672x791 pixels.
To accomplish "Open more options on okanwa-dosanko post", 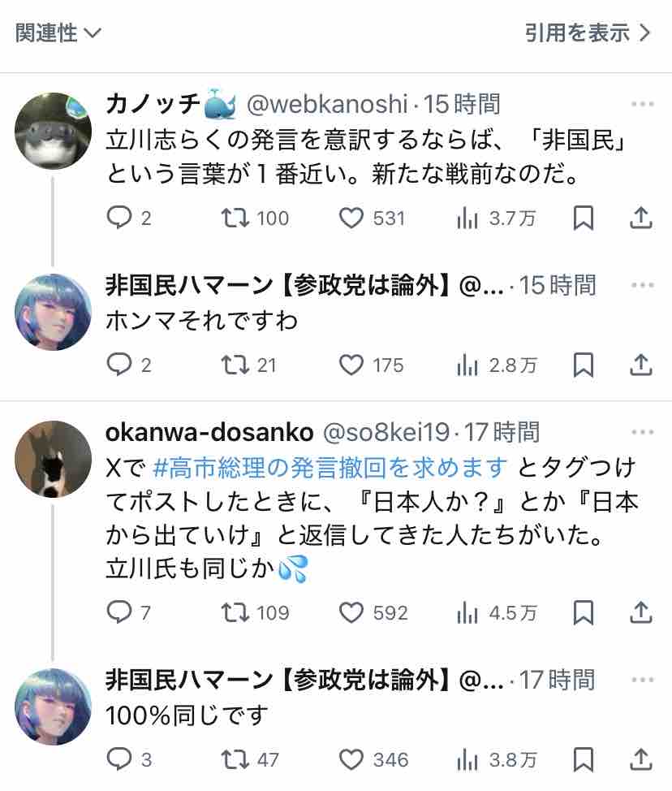I will click(642, 432).
